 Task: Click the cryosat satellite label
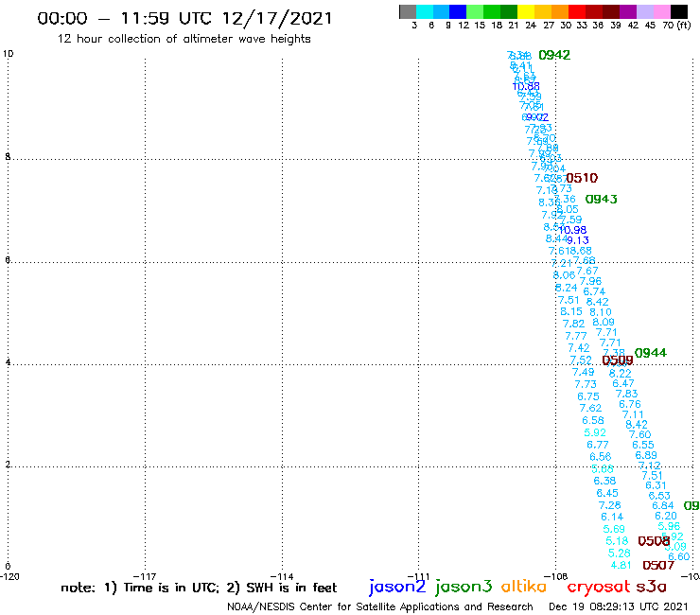[x=599, y=587]
